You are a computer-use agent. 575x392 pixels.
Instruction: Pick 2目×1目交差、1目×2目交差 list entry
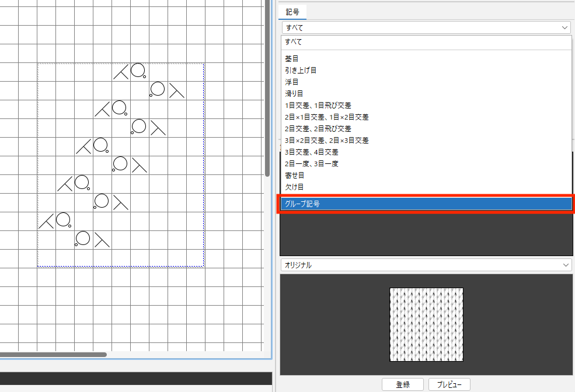pos(426,117)
